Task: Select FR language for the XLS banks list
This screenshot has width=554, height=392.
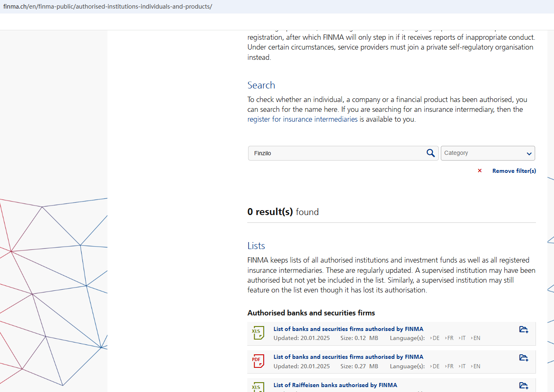Action: pyautogui.click(x=449, y=338)
